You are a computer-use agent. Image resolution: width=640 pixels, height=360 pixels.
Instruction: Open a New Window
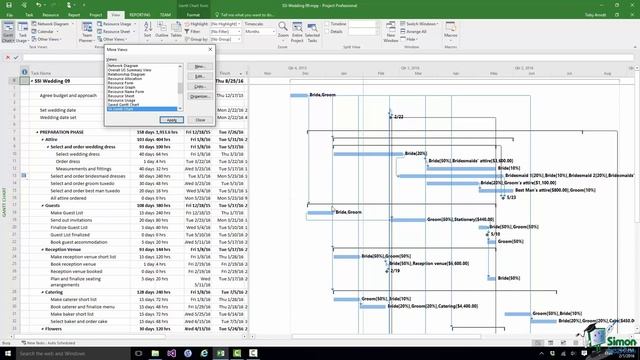point(391,32)
